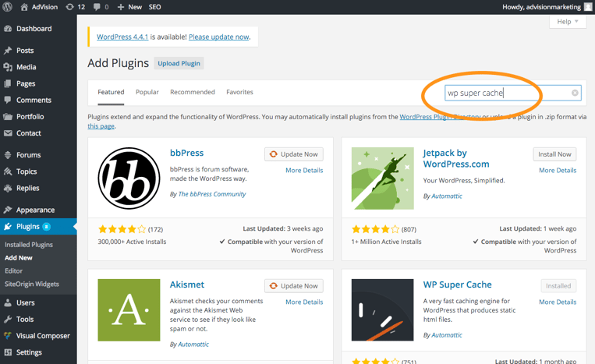The height and width of the screenshot is (364, 595).
Task: Click the WordPress 4.4.1 link
Action: point(122,37)
